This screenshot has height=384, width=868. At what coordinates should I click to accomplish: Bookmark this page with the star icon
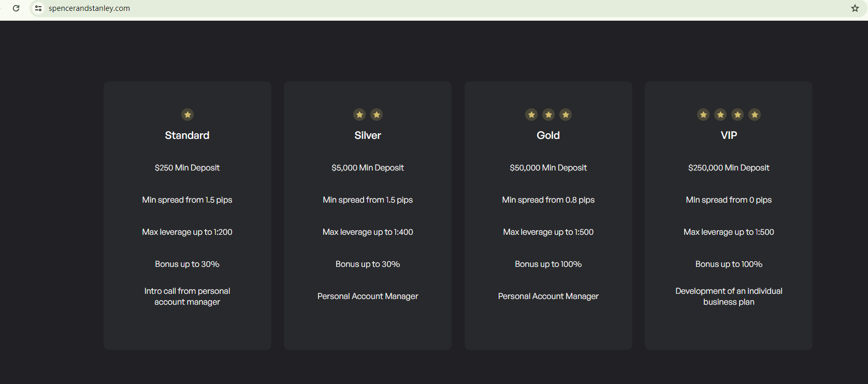click(855, 8)
